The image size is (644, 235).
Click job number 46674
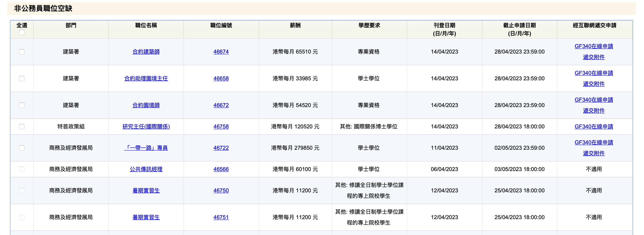pos(221,52)
